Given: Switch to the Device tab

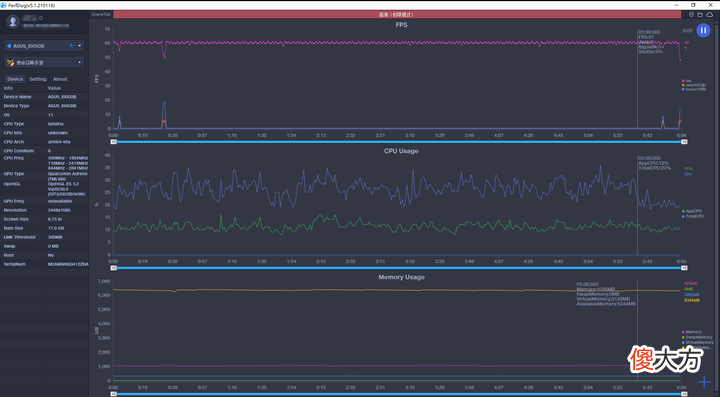Looking at the screenshot, I should (15, 79).
